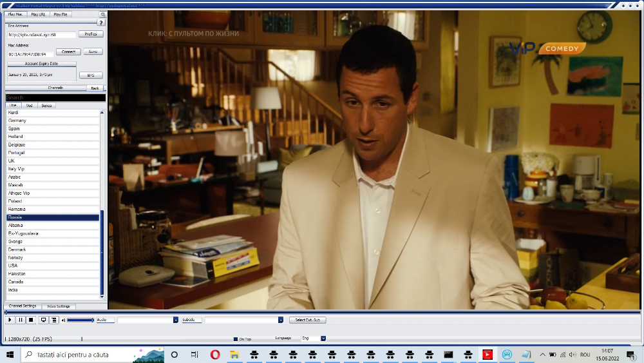This screenshot has height=363, width=644.
Task: Select the highlighted Russia category
Action: point(53,217)
